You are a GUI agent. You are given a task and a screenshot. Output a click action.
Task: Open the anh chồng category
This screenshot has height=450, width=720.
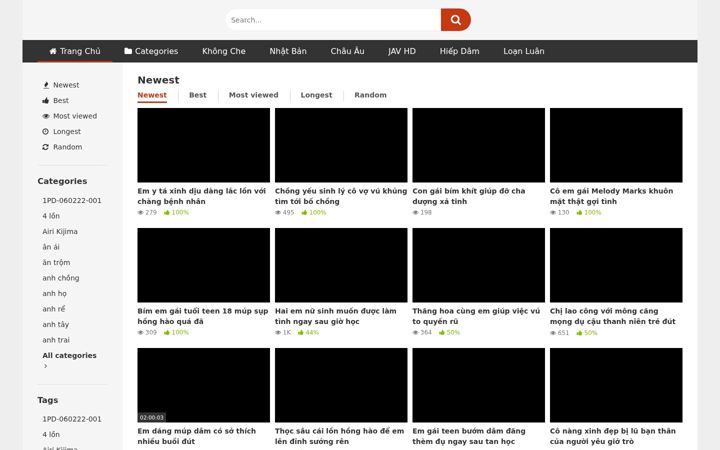click(x=61, y=278)
